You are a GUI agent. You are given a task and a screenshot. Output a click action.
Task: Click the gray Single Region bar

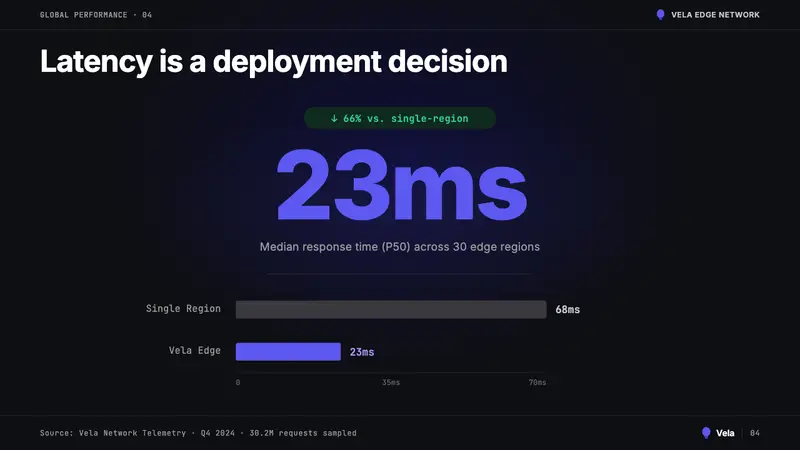391,310
